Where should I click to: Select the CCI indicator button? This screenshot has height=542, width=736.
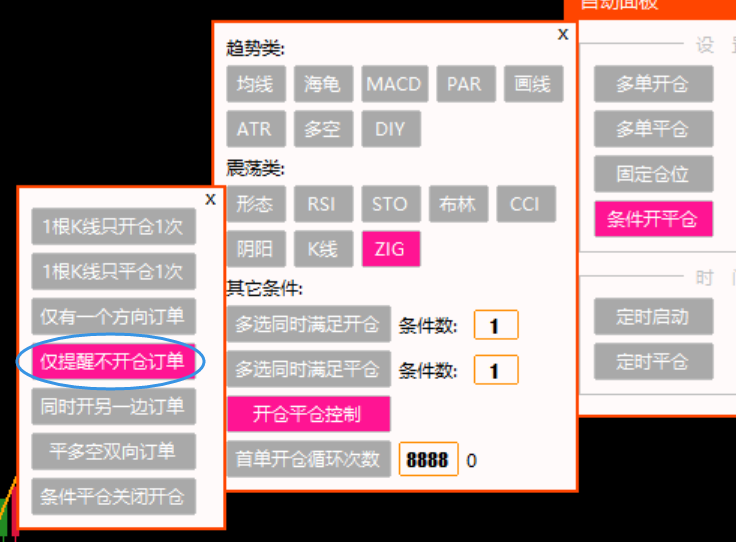(x=525, y=204)
